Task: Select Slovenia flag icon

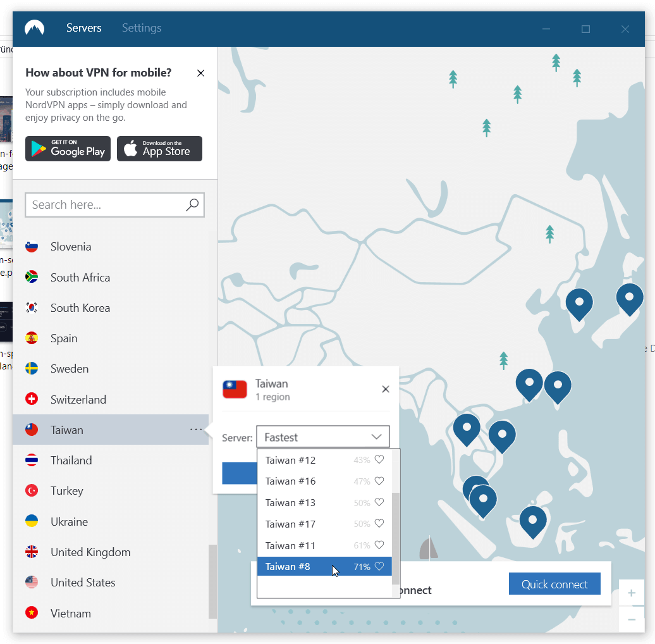Action: coord(32,247)
